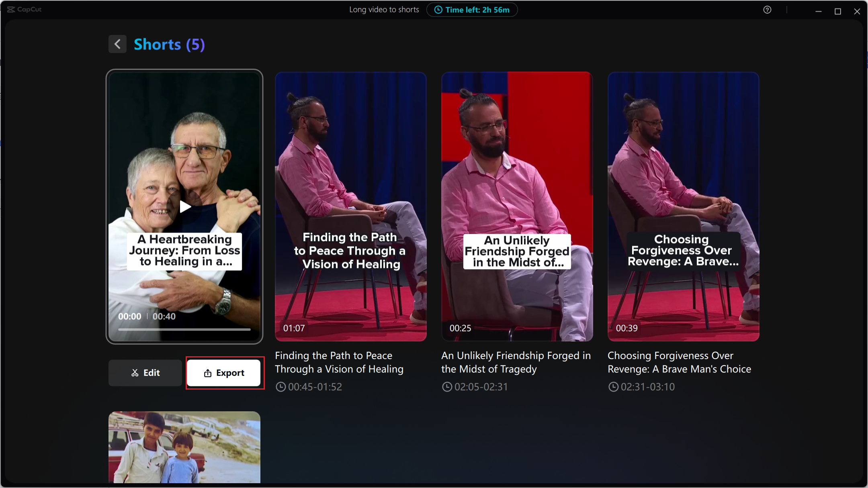The height and width of the screenshot is (488, 868).
Task: Open the fifth short with two children photo
Action: tap(184, 447)
